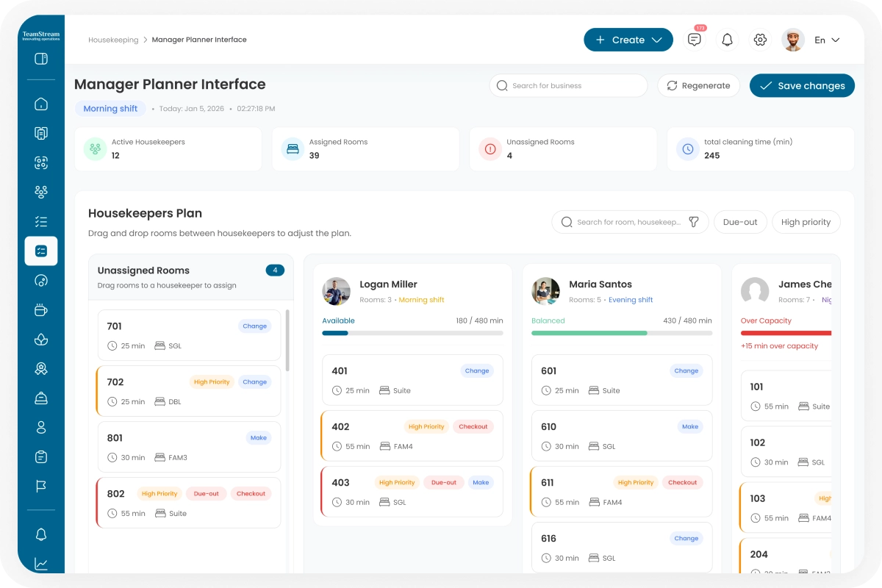
Task: Open analytics chart icon in sidebar
Action: coord(41,564)
